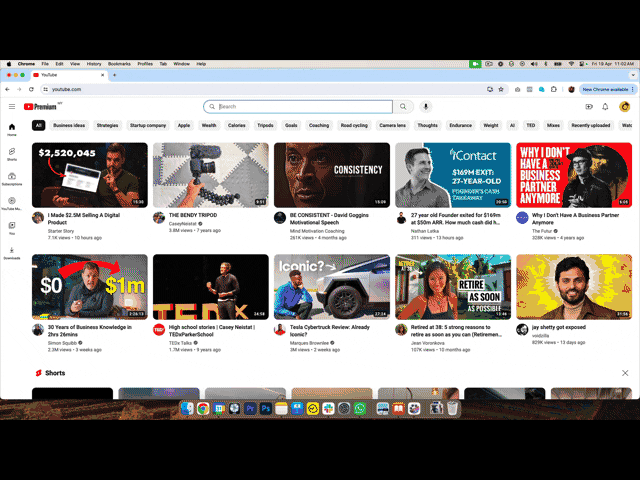The image size is (640, 480).
Task: Open Subscriptions from the sidebar
Action: coord(12,179)
